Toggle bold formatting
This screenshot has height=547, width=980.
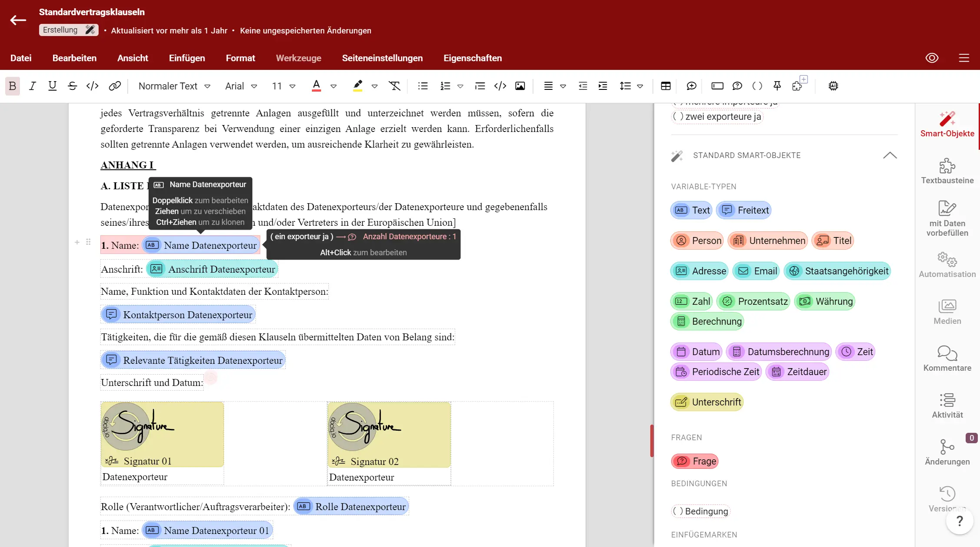tap(13, 86)
